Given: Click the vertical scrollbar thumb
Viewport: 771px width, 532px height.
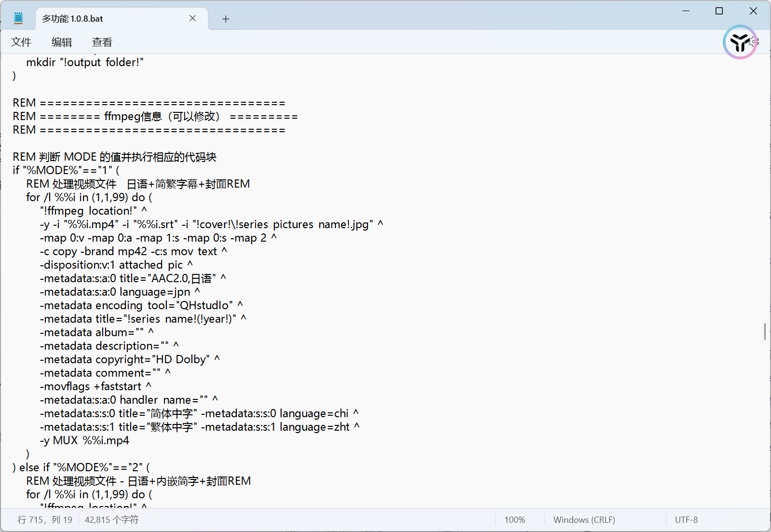Looking at the screenshot, I should pos(765,331).
